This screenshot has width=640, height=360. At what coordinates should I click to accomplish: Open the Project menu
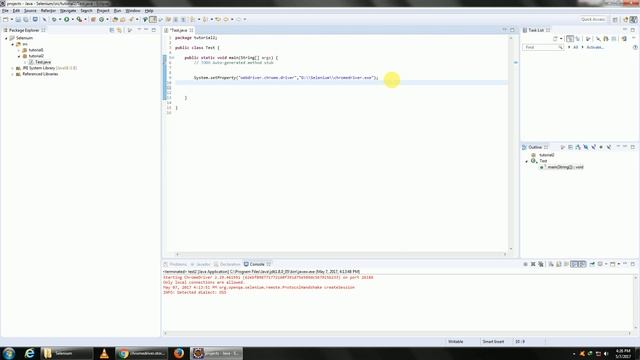coord(103,11)
